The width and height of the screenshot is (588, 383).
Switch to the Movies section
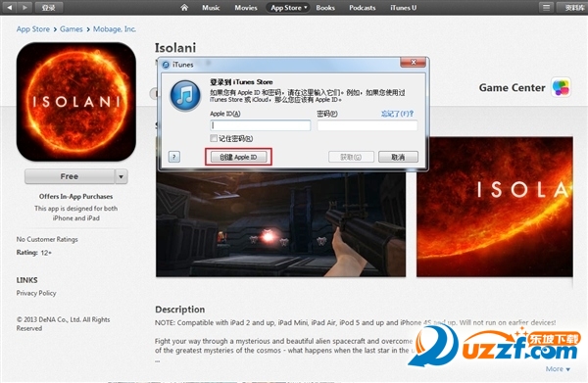pos(246,8)
